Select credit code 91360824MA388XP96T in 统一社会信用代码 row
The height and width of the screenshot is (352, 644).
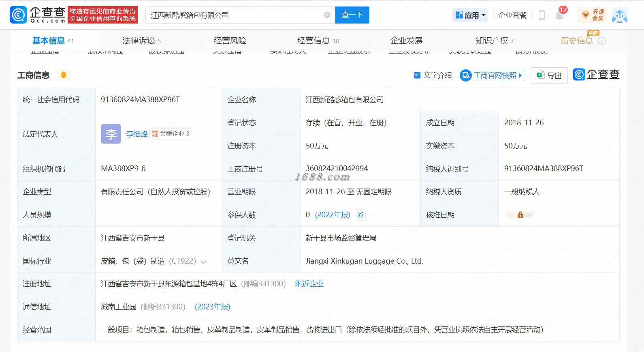click(140, 99)
